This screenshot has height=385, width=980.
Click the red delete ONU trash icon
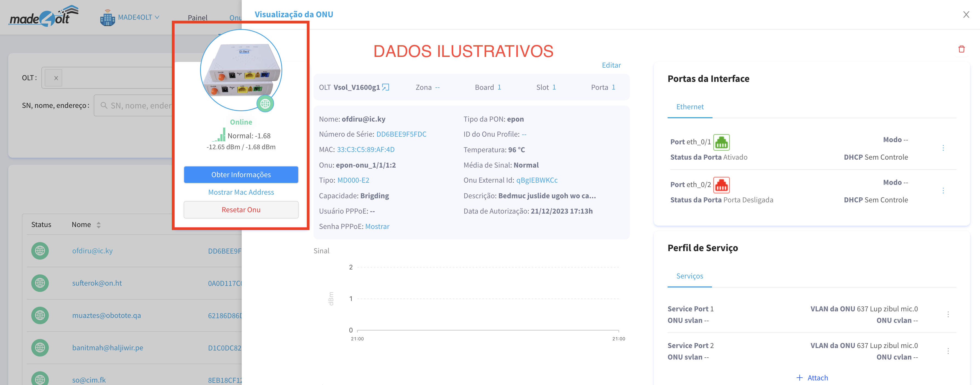coord(961,49)
